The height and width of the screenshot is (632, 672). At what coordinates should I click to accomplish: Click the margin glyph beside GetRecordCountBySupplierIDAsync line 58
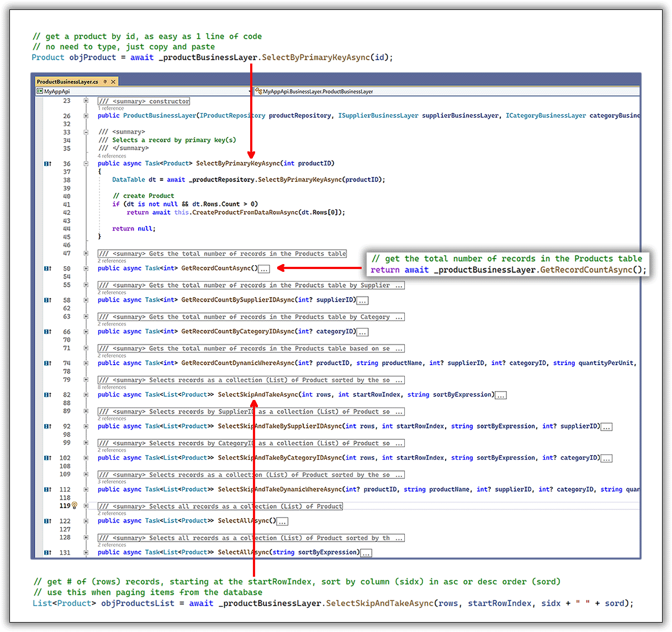(x=47, y=299)
